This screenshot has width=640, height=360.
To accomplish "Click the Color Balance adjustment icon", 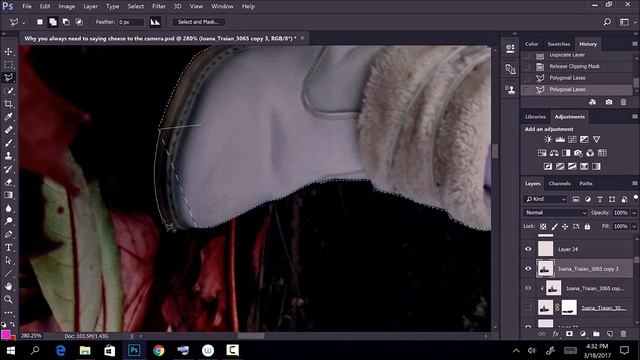I will pyautogui.click(x=554, y=153).
